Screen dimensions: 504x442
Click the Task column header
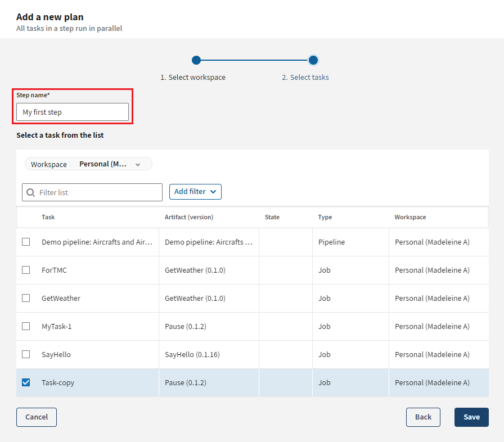(x=48, y=217)
